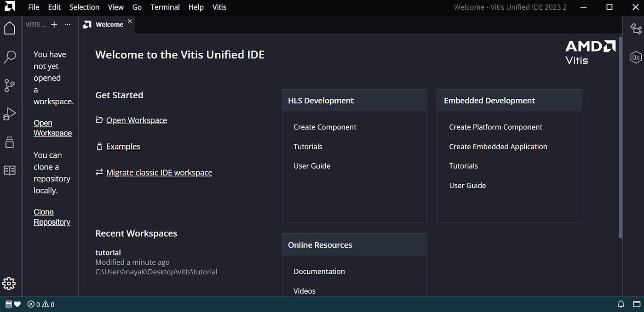Open the recent workspace named tutorial
The height and width of the screenshot is (312, 644).
tap(108, 253)
